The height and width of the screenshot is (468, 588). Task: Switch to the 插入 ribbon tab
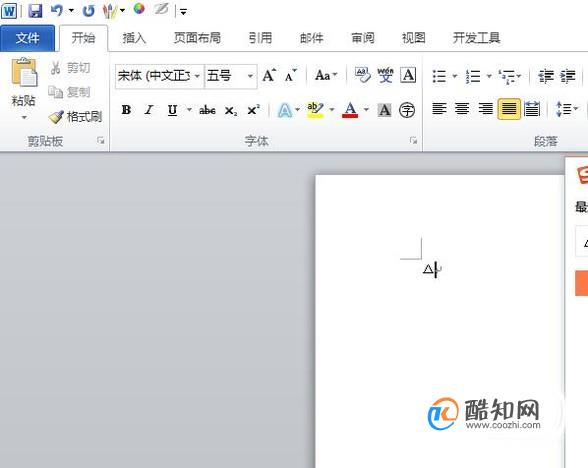click(x=134, y=38)
